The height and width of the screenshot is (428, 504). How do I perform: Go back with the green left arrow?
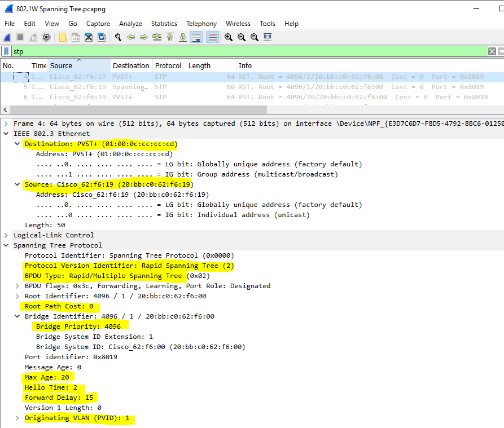131,37
